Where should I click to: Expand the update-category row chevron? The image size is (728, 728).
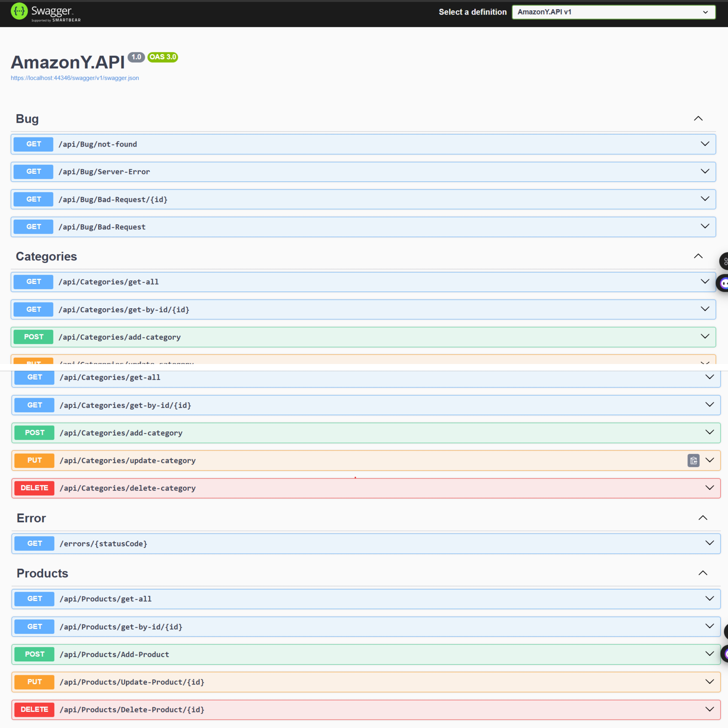710,460
